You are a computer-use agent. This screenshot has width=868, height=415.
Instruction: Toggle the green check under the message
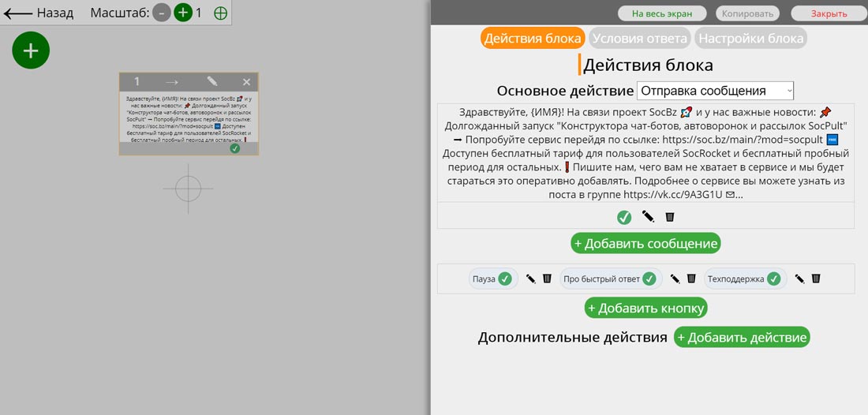pos(624,218)
